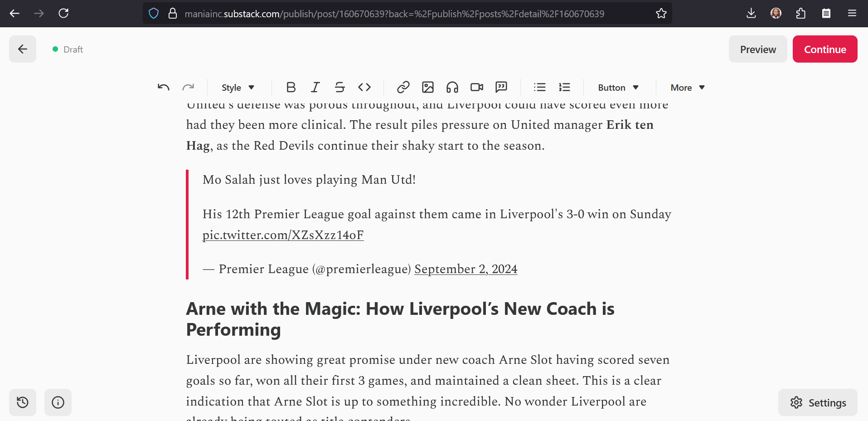Click the bold text 'Erik ten'
This screenshot has height=421, width=868.
(630, 125)
